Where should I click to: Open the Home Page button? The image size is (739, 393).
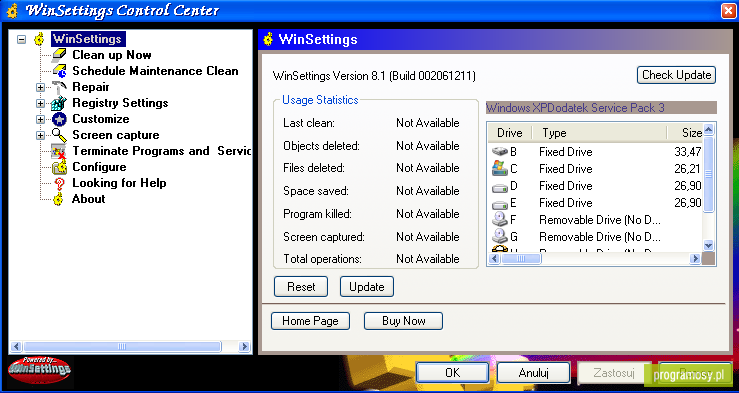pos(310,321)
